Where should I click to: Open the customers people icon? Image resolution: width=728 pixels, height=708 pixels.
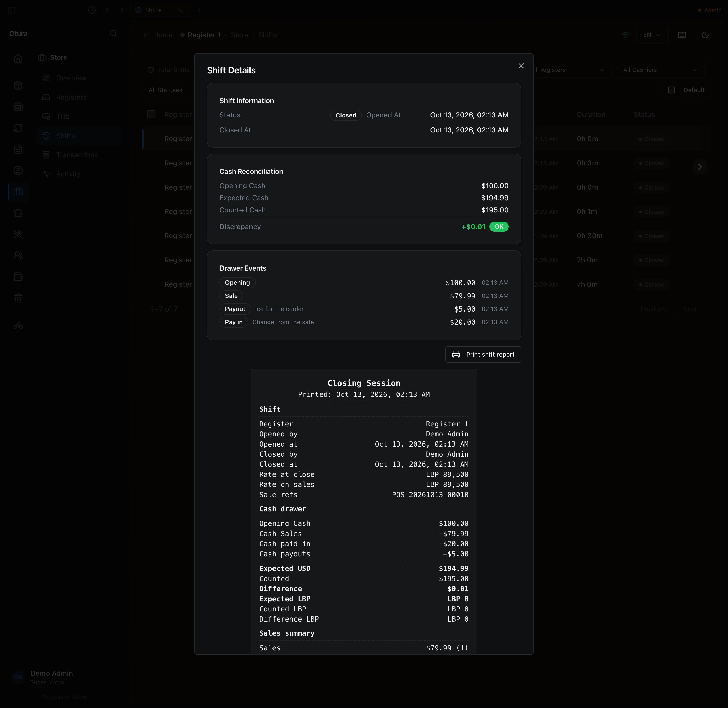click(18, 255)
